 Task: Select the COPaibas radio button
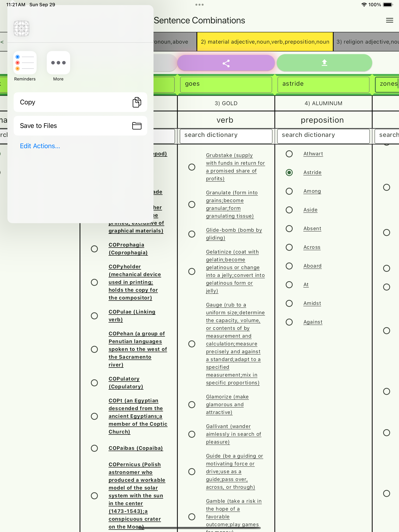point(94,448)
